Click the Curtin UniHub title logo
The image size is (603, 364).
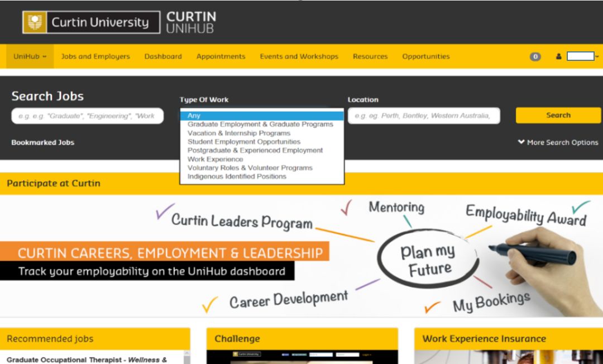coord(191,22)
